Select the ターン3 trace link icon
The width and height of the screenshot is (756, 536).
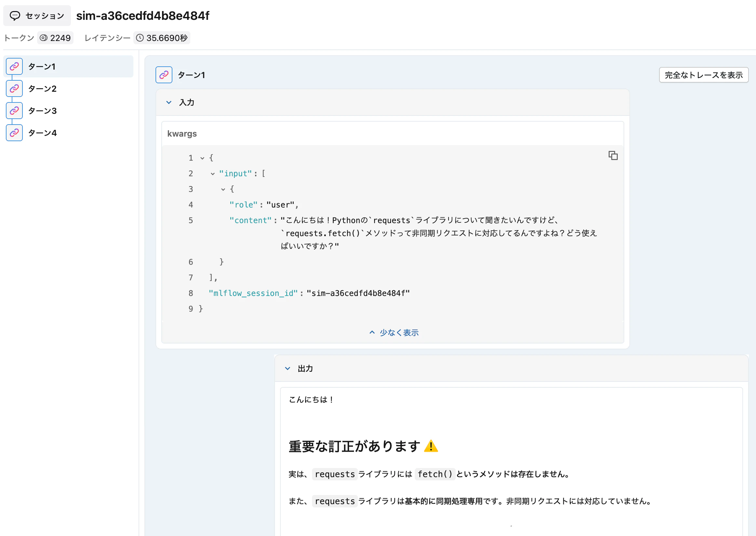click(14, 110)
